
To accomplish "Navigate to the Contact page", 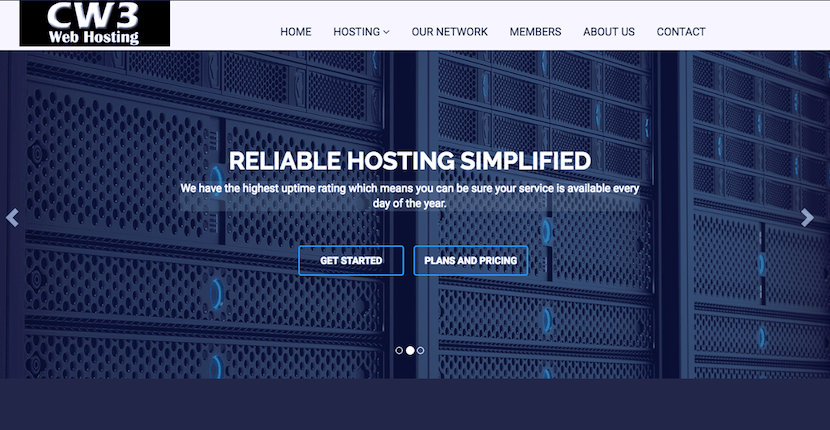I will (x=681, y=32).
